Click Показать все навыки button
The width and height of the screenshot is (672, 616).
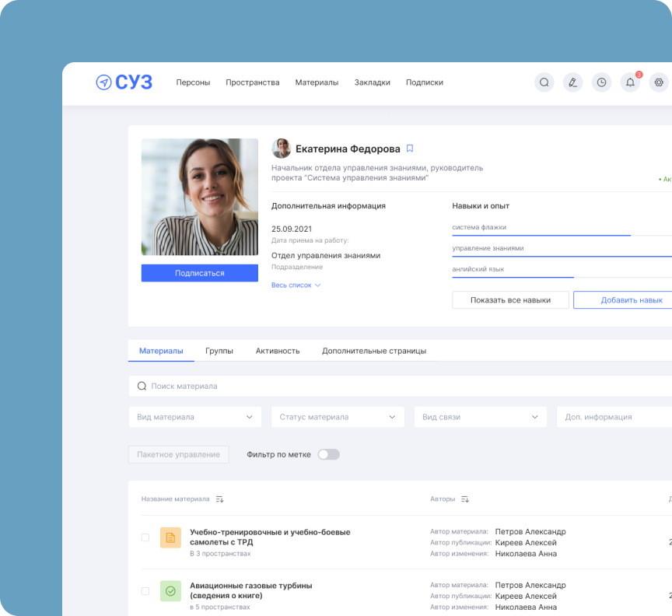click(x=510, y=300)
